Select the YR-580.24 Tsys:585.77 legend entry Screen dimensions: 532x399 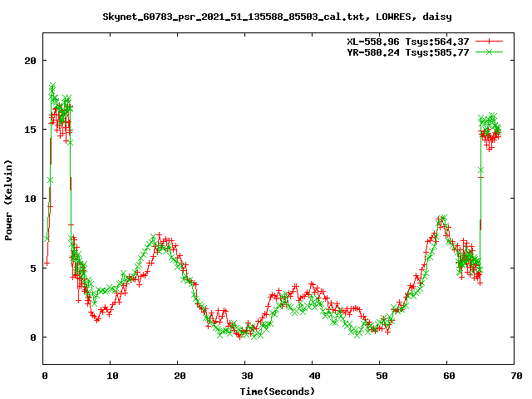click(408, 52)
